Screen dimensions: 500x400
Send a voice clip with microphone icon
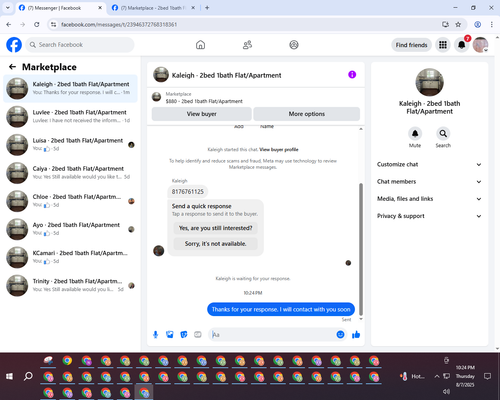tap(156, 335)
